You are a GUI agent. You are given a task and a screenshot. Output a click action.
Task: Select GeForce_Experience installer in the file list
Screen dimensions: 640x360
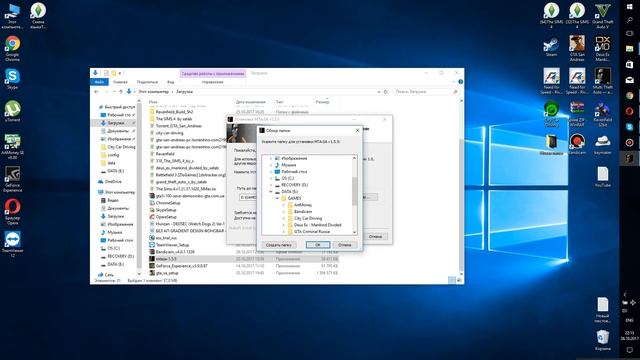[181, 266]
